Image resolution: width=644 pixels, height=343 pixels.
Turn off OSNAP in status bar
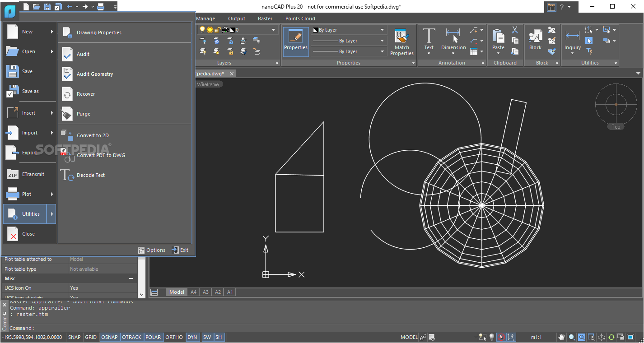point(109,337)
